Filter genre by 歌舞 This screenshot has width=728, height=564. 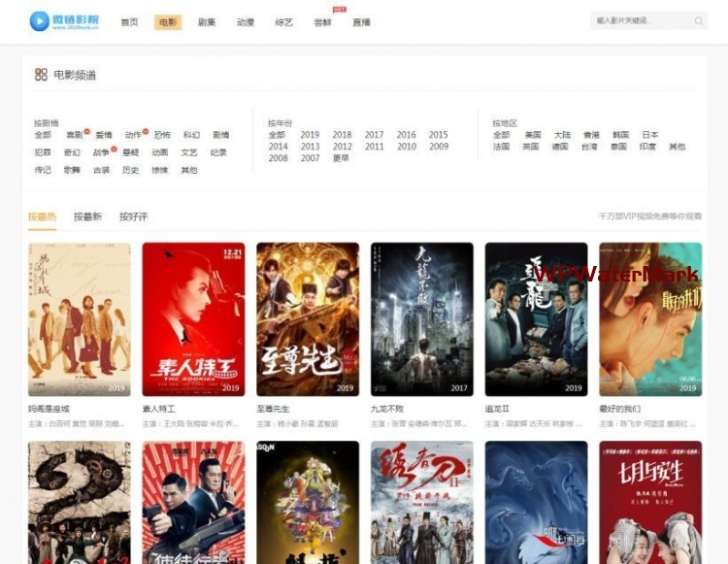72,170
